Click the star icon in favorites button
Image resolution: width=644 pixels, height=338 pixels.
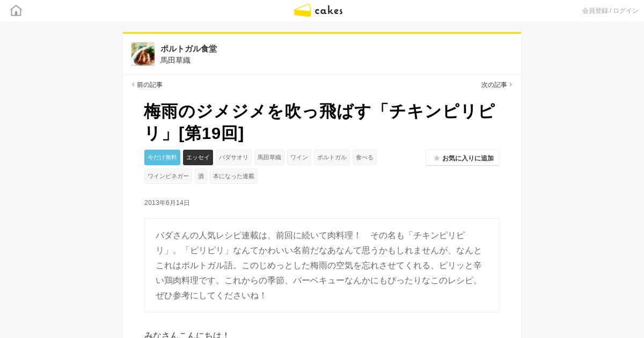pyautogui.click(x=437, y=158)
